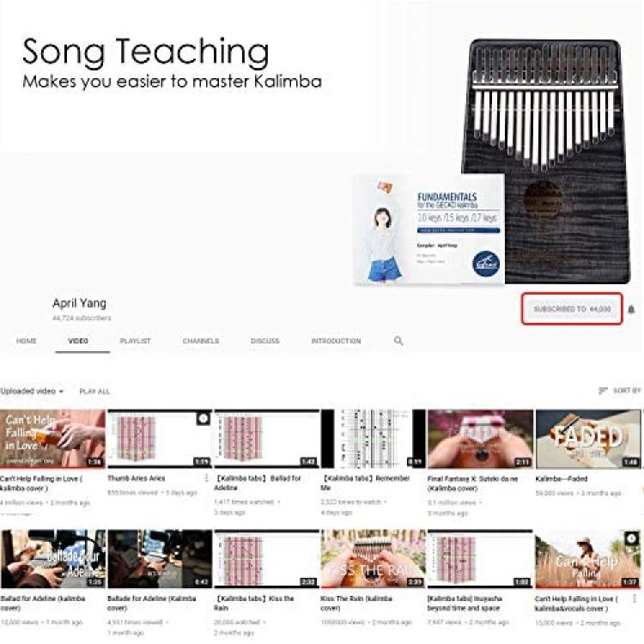Open channel search magnifier icon
This screenshot has width=644, height=644.
coord(398,341)
